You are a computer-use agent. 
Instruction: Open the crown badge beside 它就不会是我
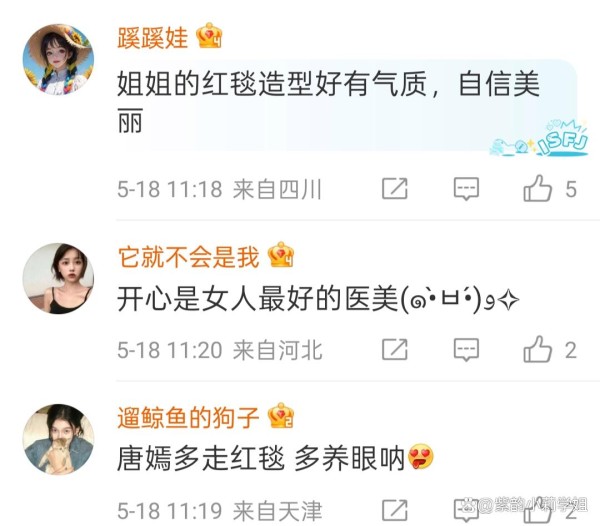(x=281, y=255)
